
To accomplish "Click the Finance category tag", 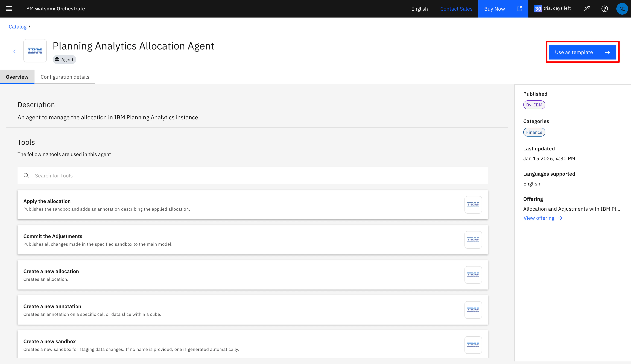I will 534,132.
